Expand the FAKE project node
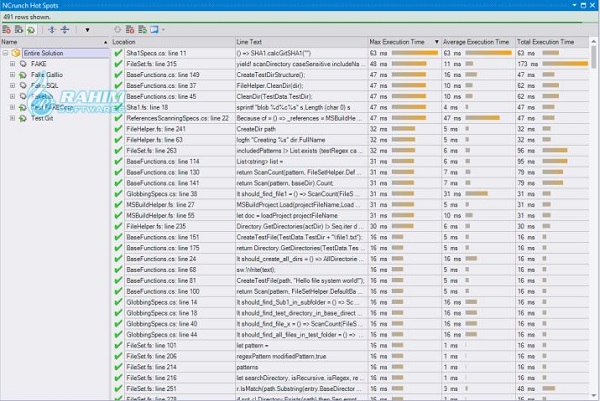 coord(13,64)
